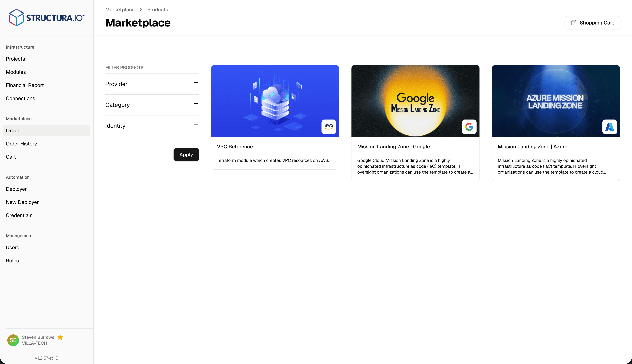Open Credentials under Automation
This screenshot has height=364, width=632.
pos(19,215)
